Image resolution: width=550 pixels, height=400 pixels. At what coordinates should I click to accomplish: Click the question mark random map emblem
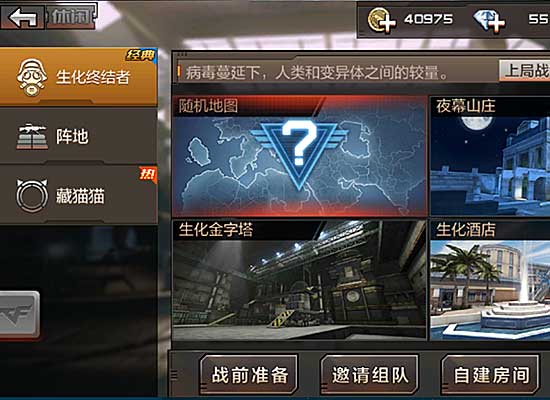coord(299,152)
